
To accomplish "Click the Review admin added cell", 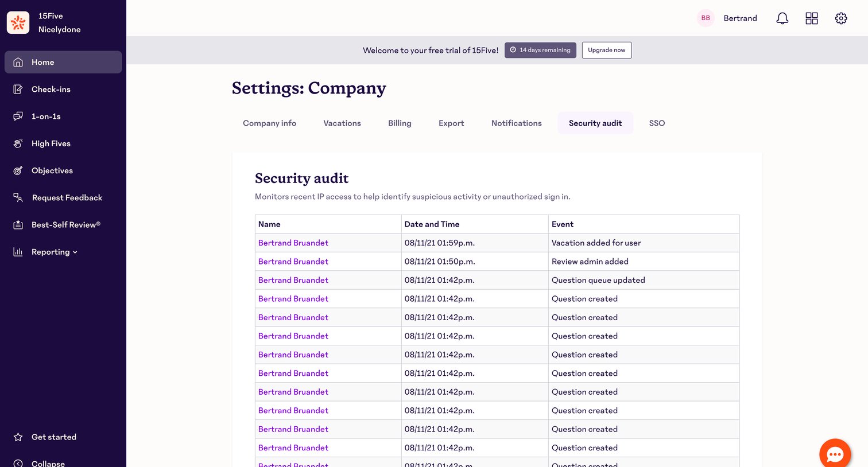I will pos(644,261).
